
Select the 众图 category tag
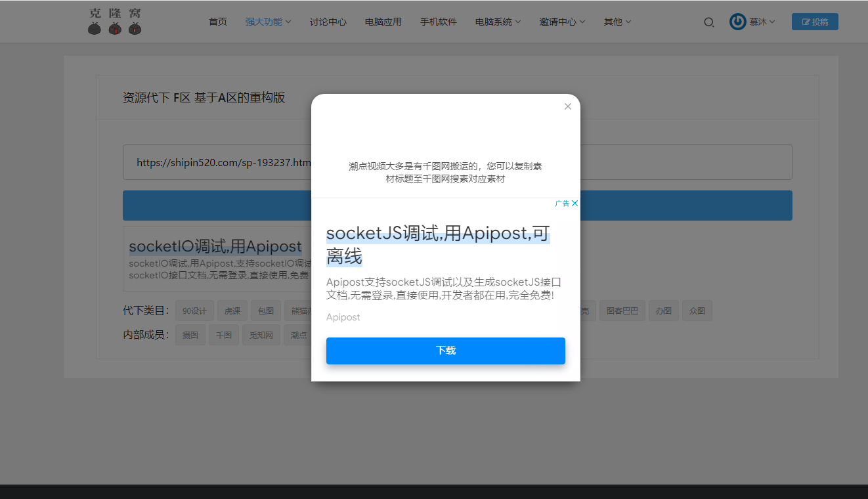[697, 311]
